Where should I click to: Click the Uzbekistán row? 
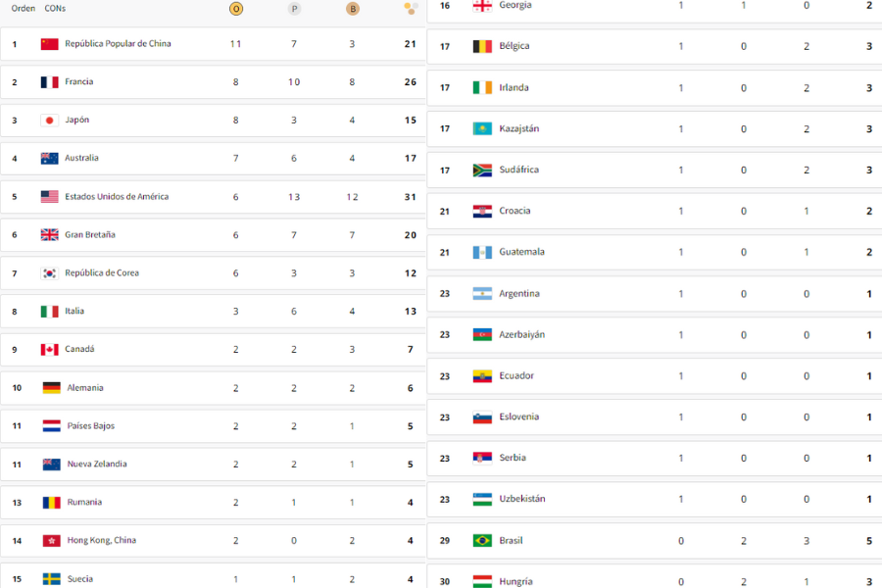[x=655, y=499]
